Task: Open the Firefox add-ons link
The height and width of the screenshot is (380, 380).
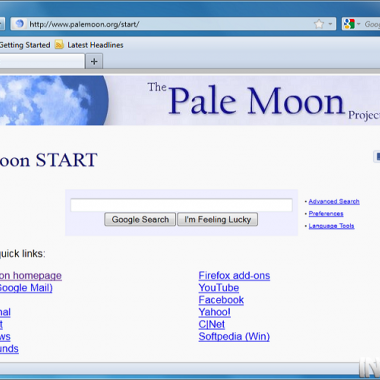Action: 234,276
